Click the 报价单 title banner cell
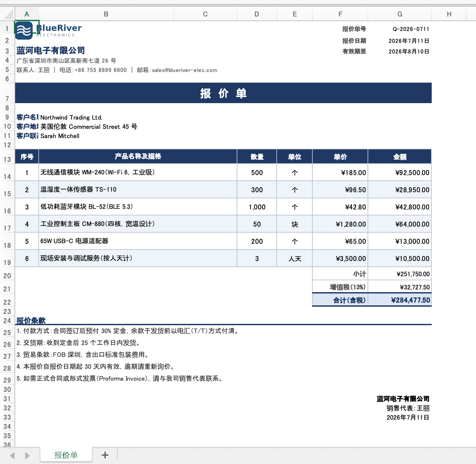Screen dimensions: 476x464 point(223,93)
